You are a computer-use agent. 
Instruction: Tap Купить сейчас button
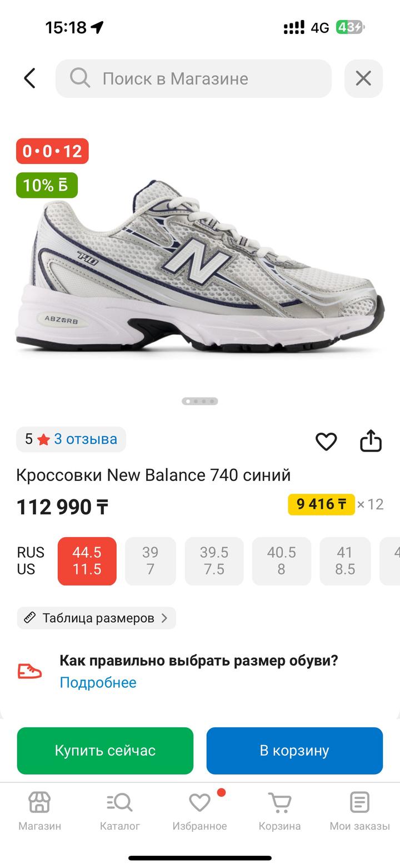(105, 751)
